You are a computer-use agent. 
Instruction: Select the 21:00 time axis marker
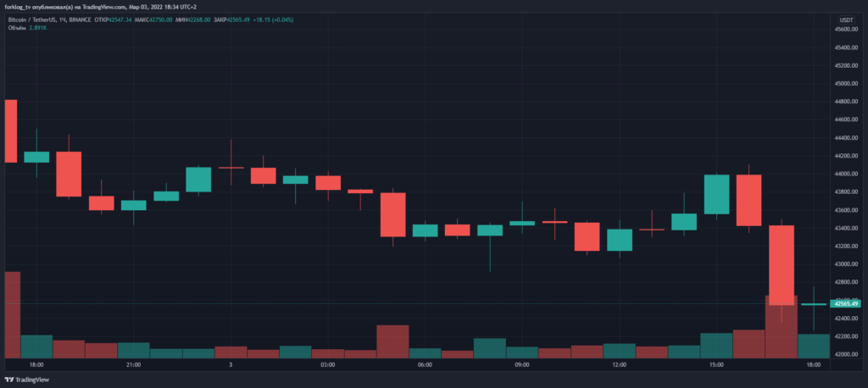tap(133, 365)
